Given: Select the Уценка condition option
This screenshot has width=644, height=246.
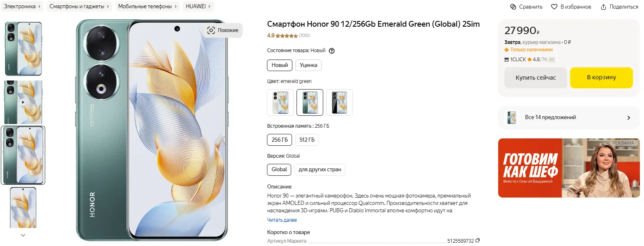Looking at the screenshot, I should [x=308, y=65].
